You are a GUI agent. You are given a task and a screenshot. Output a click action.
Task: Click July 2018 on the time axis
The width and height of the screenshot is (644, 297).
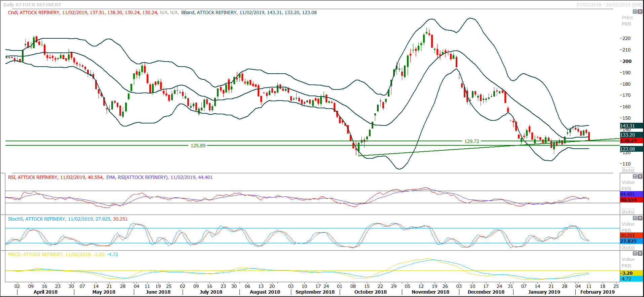click(211, 292)
